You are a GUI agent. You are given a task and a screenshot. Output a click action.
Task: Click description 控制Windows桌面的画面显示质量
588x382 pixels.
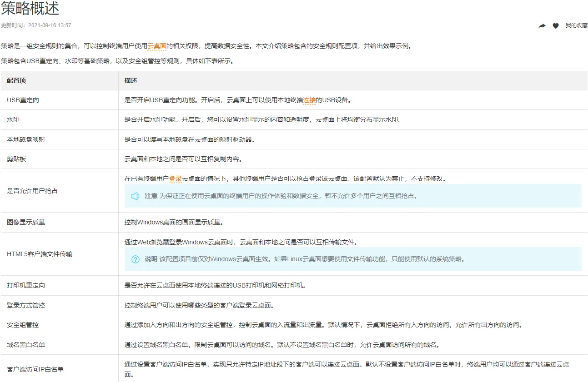pyautogui.click(x=174, y=223)
